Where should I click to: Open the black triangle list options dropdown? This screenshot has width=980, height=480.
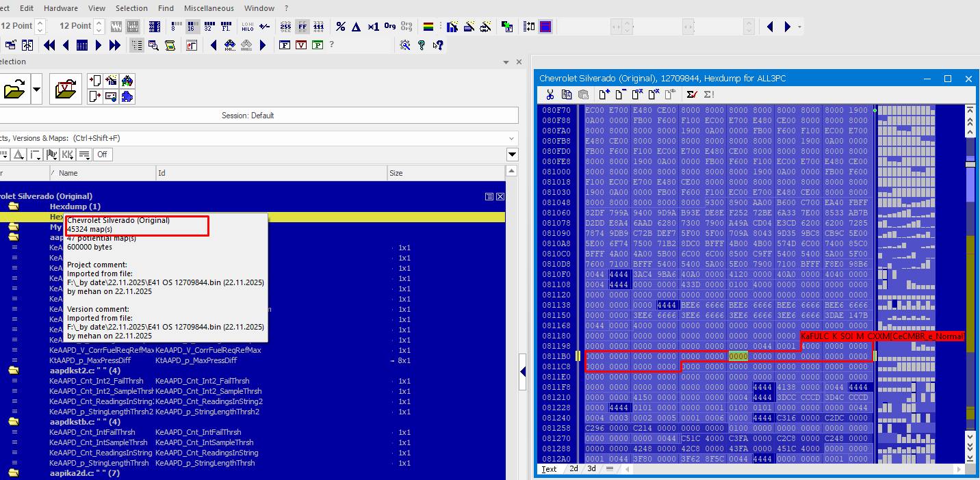pos(511,155)
